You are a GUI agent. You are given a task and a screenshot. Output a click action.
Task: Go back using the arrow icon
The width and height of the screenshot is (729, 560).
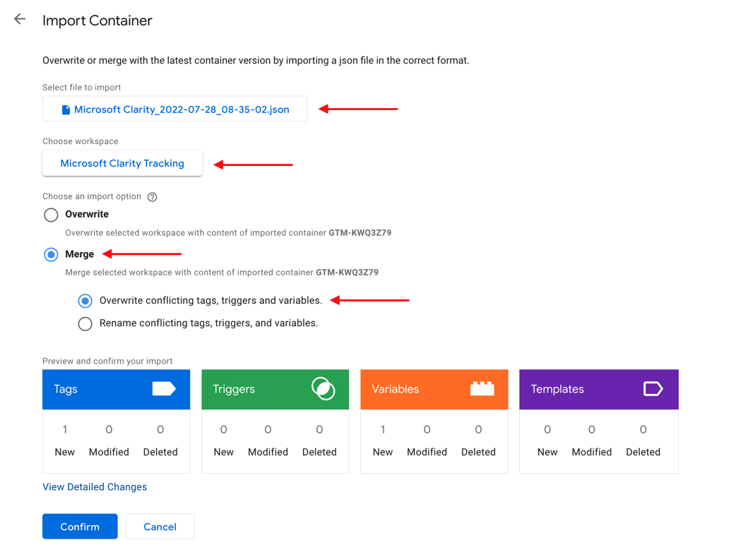[20, 19]
